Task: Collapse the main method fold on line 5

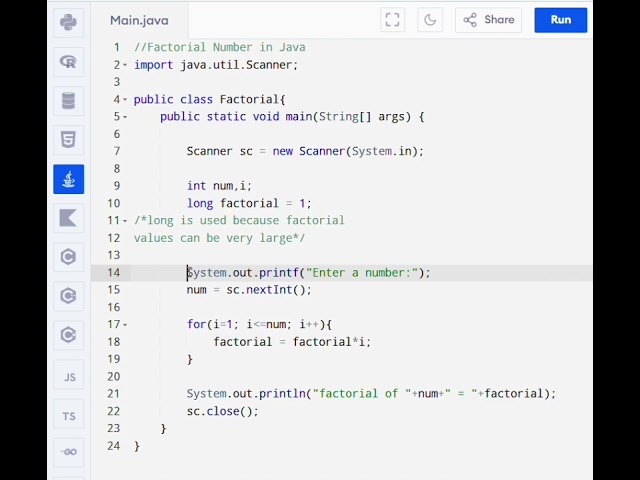Action: [x=125, y=117]
